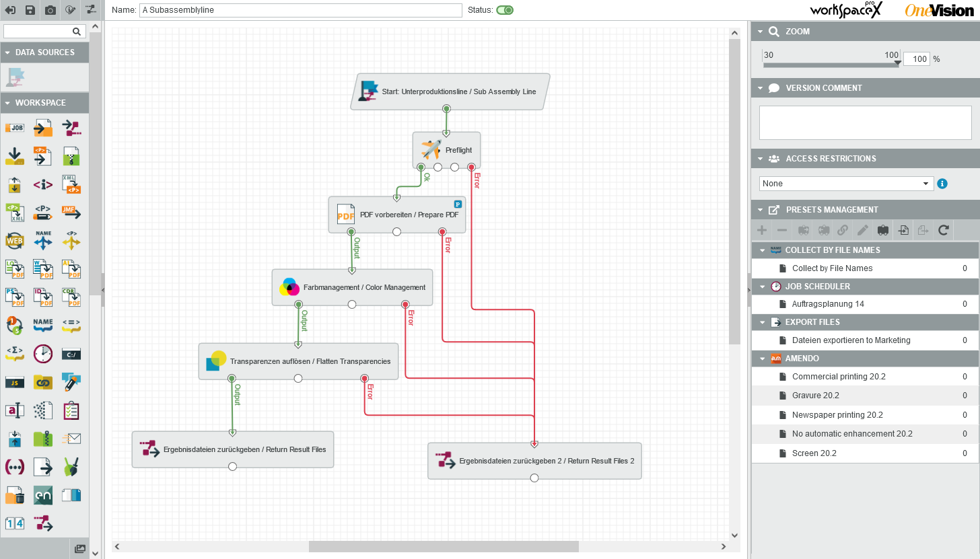Viewport: 980px width, 559px height.
Task: Open the Access Restrictions None dropdown
Action: click(x=846, y=184)
